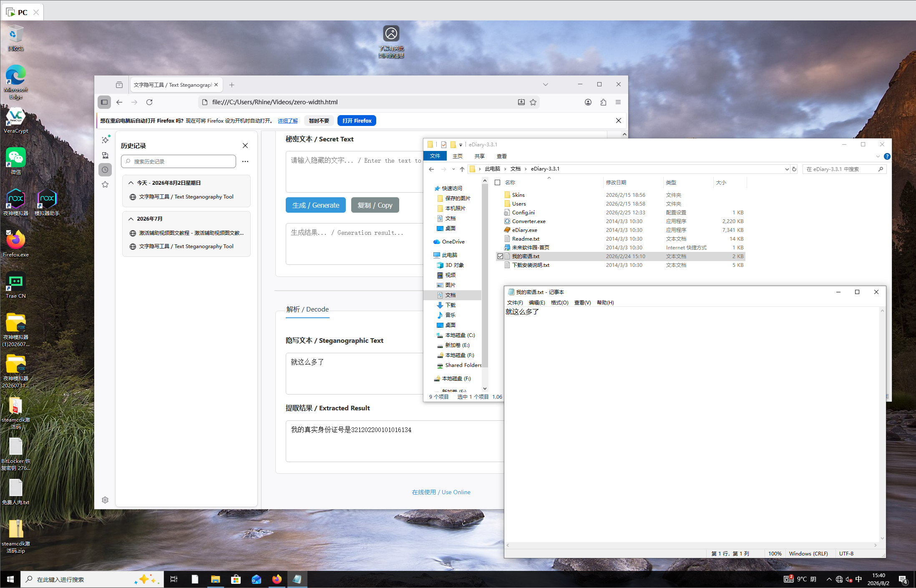Image resolution: width=916 pixels, height=588 pixels.
Task: Select eDiary.exe in the file list
Action: tap(524, 230)
